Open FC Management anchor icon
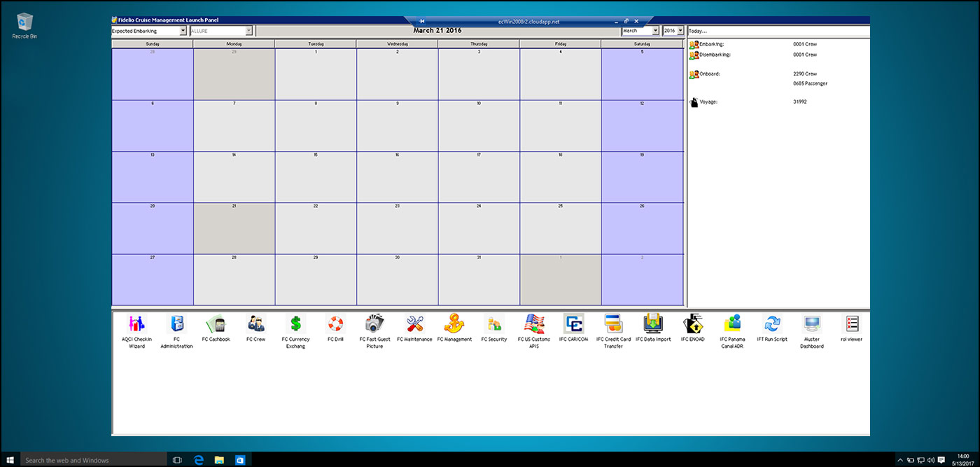Viewport: 980px width, 467px height. tap(454, 328)
